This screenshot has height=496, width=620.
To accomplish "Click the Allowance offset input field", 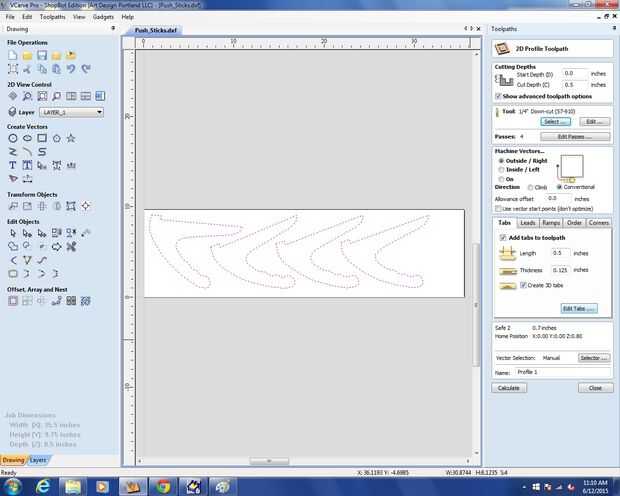I will coord(558,199).
